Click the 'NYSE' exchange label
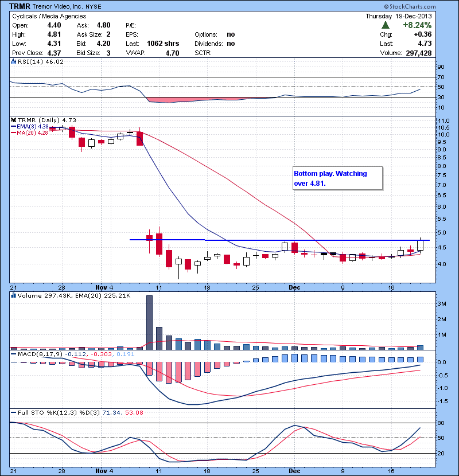Image resolution: width=459 pixels, height=476 pixels. point(93,7)
